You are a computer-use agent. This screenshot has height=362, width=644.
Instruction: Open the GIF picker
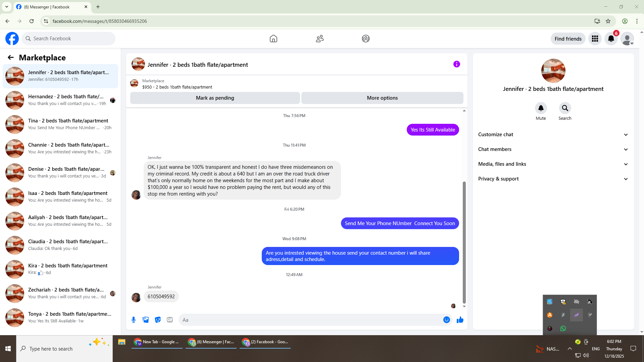tap(170, 320)
